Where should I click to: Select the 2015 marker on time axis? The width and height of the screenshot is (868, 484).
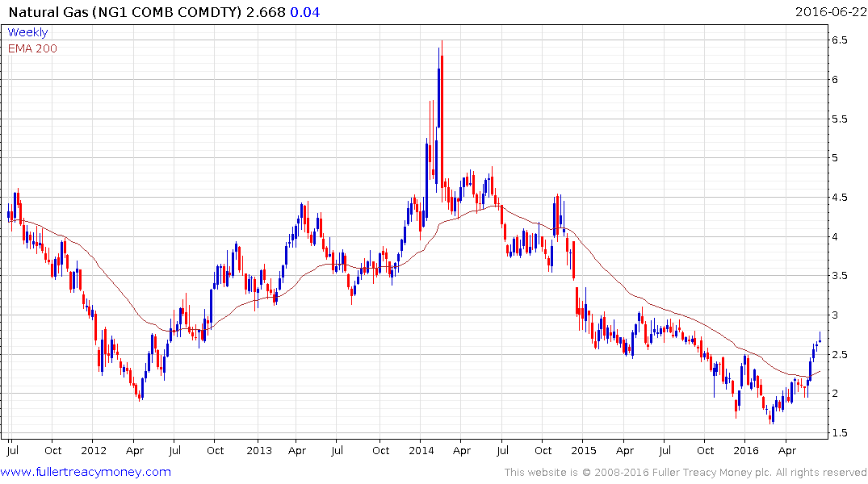tap(583, 450)
